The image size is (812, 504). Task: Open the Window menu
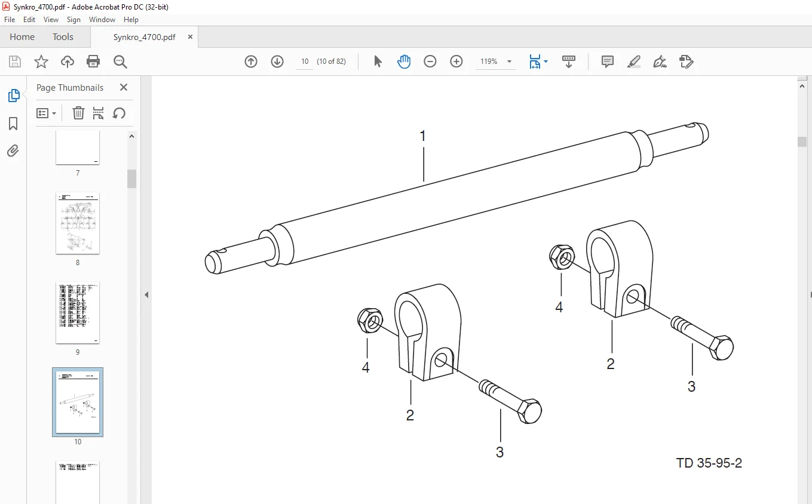102,20
